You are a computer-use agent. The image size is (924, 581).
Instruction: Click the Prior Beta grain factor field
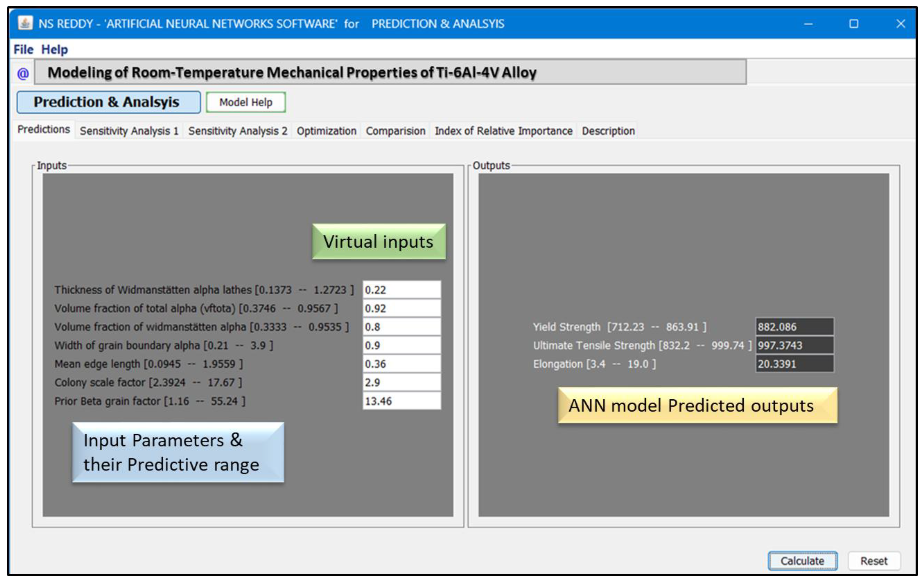(x=401, y=401)
